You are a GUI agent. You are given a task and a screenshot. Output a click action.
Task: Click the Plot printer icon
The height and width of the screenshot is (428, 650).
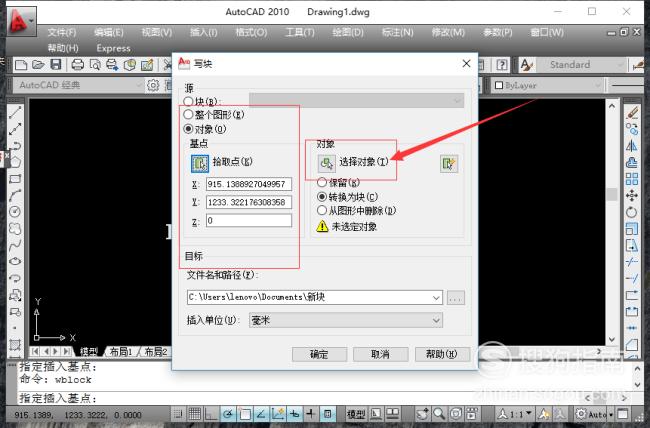pos(78,65)
